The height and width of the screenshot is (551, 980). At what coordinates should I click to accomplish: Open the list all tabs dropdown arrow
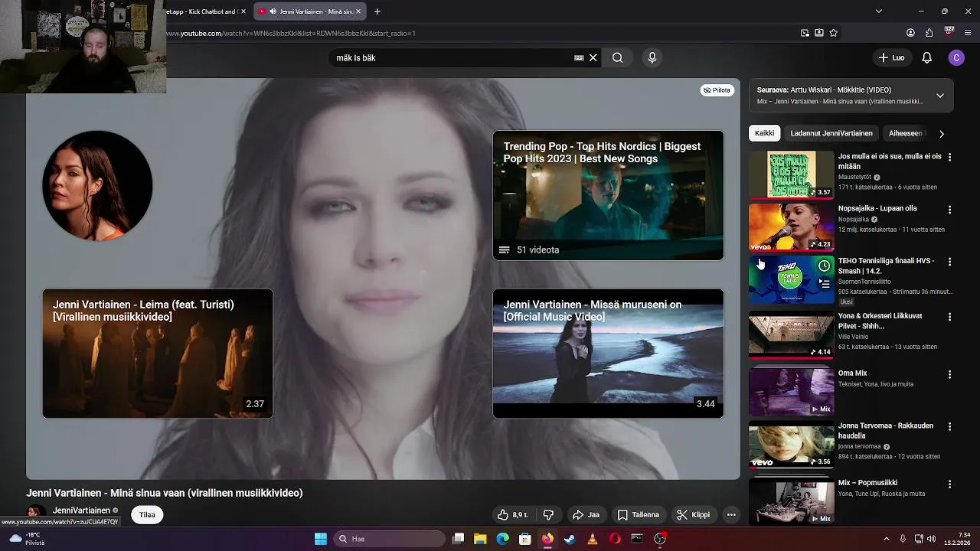878,11
